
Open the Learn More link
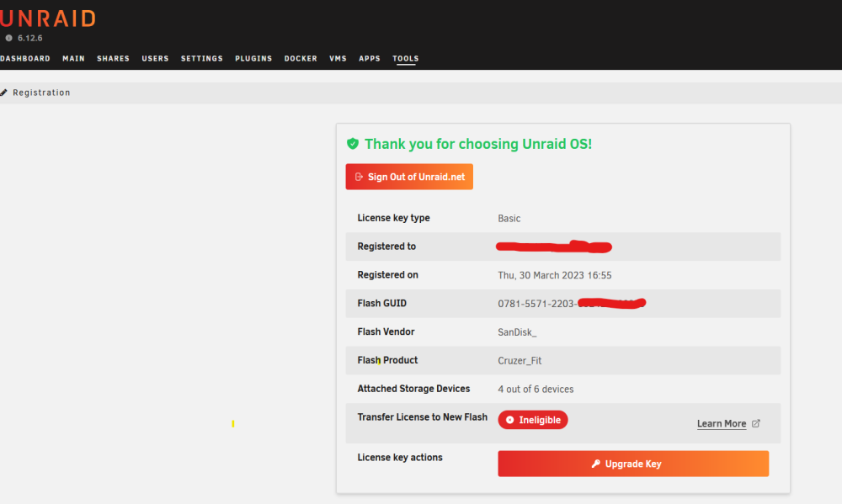pyautogui.click(x=722, y=423)
